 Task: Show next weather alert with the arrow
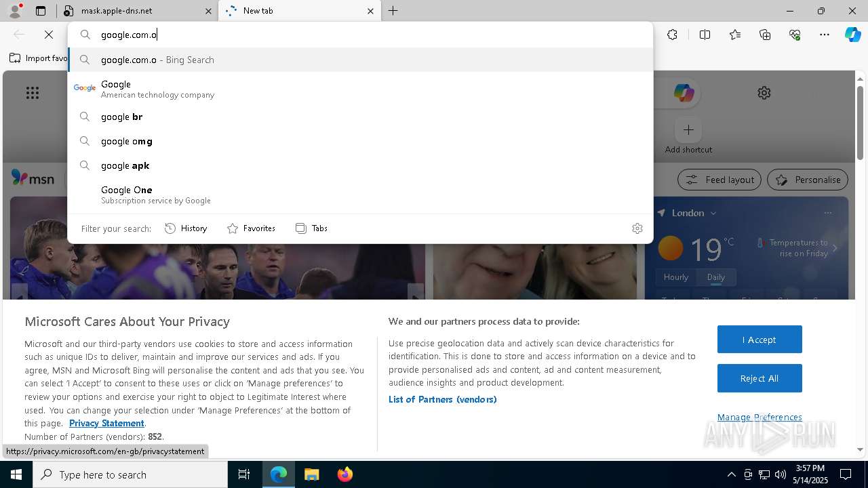pos(835,248)
